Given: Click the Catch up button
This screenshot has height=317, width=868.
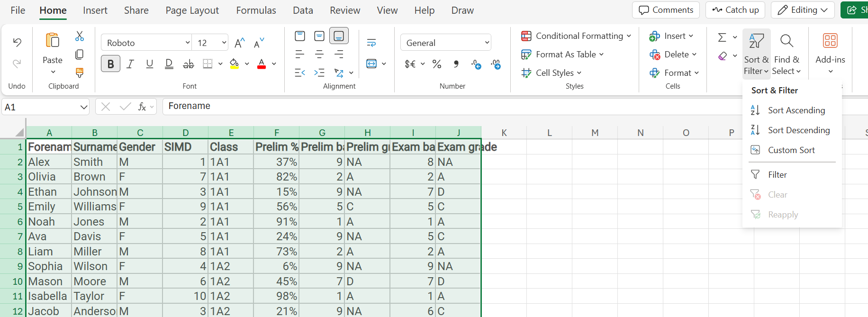Looking at the screenshot, I should tap(735, 10).
